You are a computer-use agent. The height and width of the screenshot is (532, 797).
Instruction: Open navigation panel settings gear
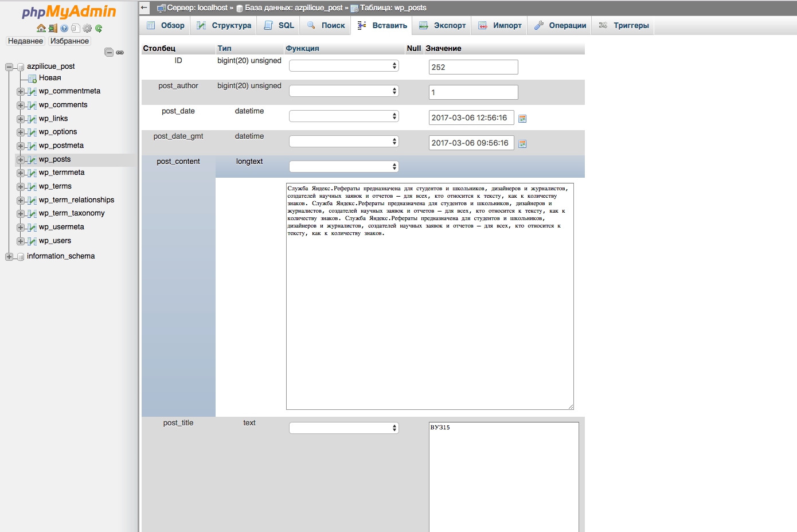[x=87, y=28]
